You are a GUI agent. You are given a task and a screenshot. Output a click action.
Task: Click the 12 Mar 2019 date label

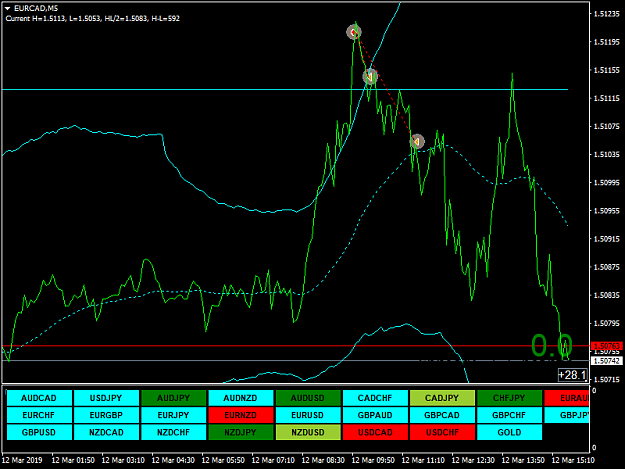click(22, 460)
